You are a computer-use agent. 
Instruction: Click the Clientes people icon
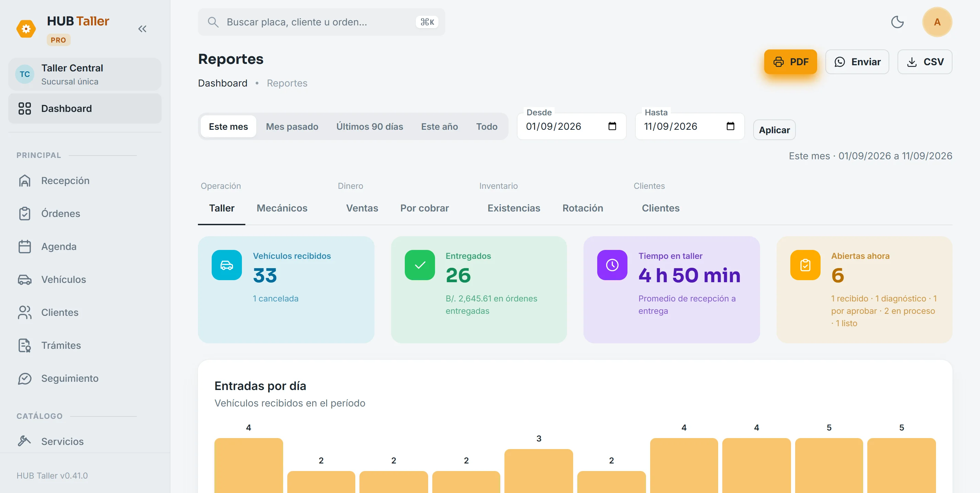click(25, 312)
